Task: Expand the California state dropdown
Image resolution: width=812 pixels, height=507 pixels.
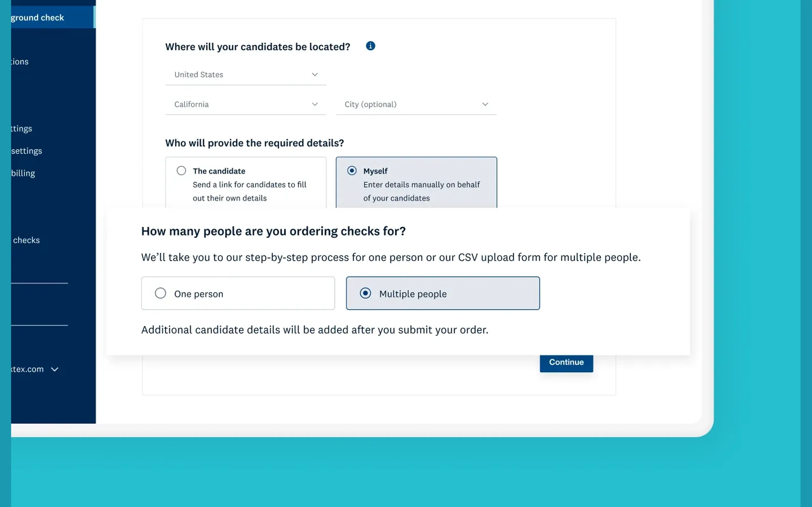Action: click(246, 104)
